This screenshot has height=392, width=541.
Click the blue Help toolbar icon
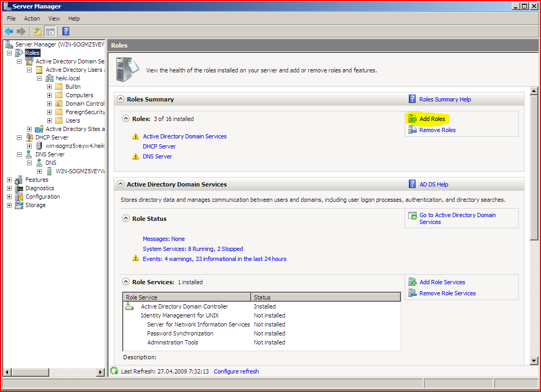click(x=66, y=31)
